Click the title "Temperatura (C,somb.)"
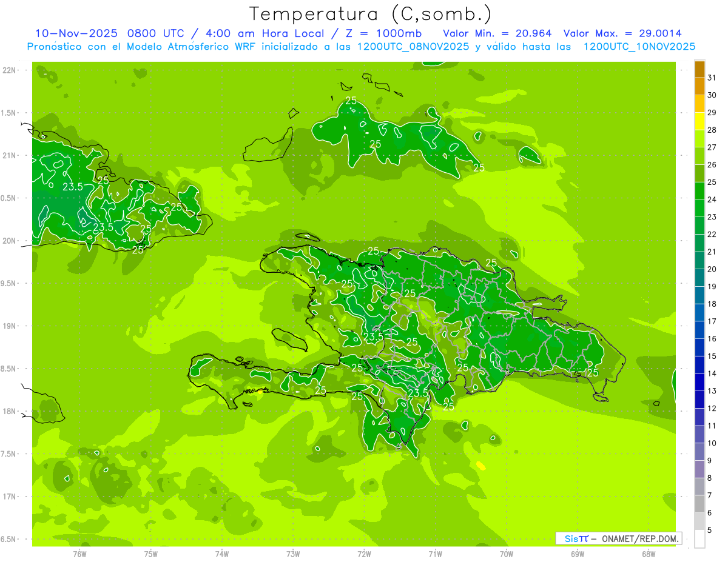Image resolution: width=728 pixels, height=562 pixels. 371,14
